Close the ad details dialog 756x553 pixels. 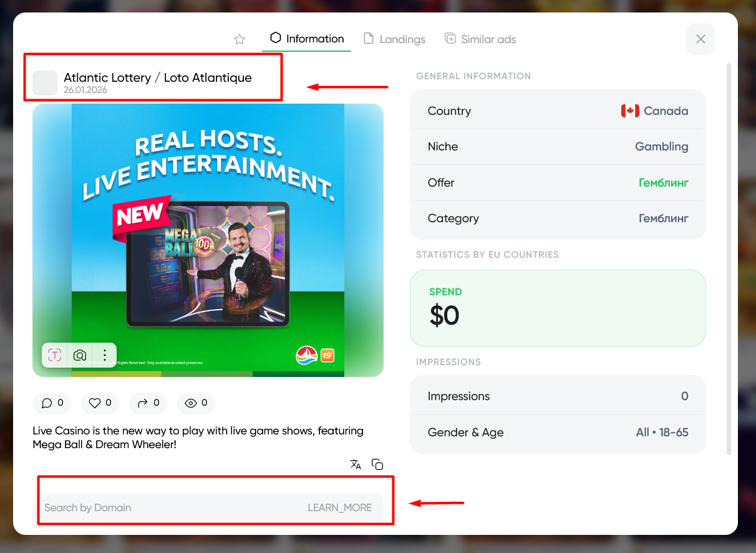click(x=700, y=39)
